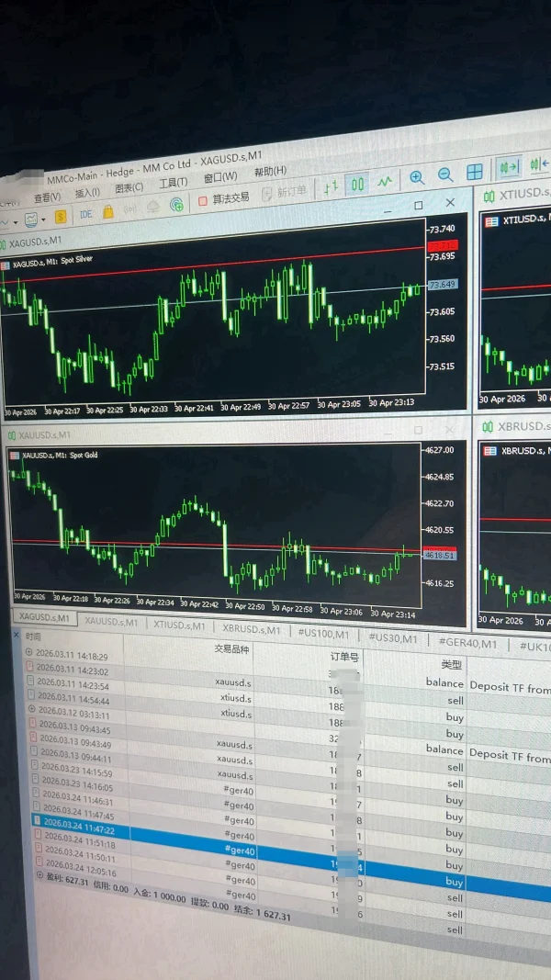This screenshot has height=980, width=551.
Task: Click the 4618.51 gold price label
Action: pyautogui.click(x=440, y=555)
